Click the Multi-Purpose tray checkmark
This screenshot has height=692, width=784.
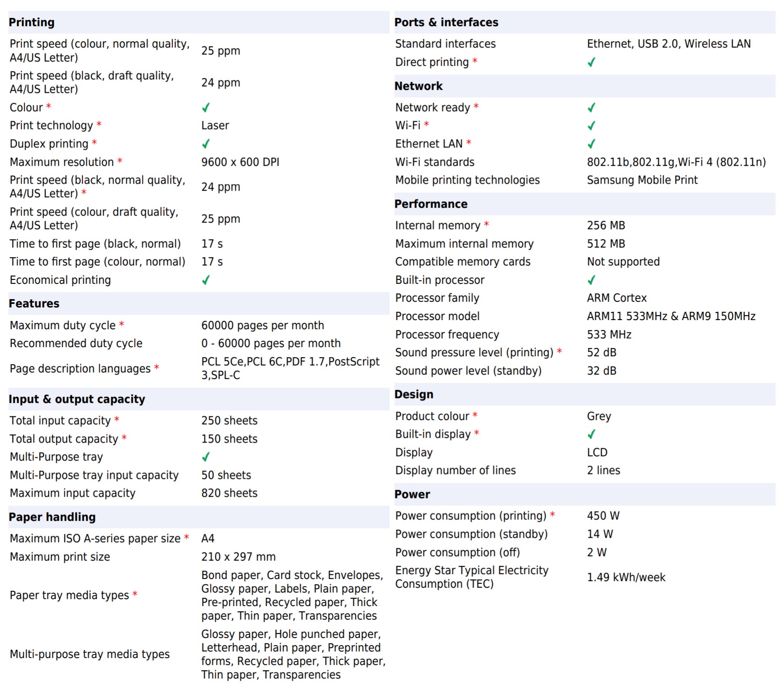pos(206,457)
